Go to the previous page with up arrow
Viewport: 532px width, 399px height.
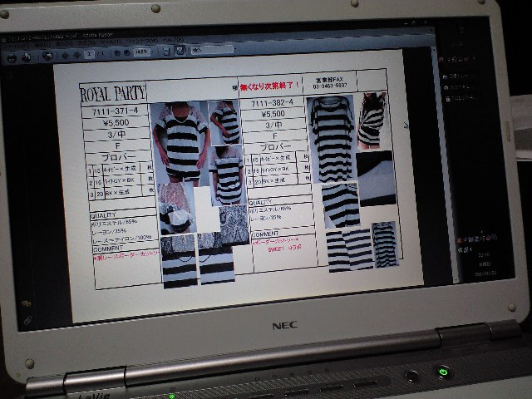65,56
